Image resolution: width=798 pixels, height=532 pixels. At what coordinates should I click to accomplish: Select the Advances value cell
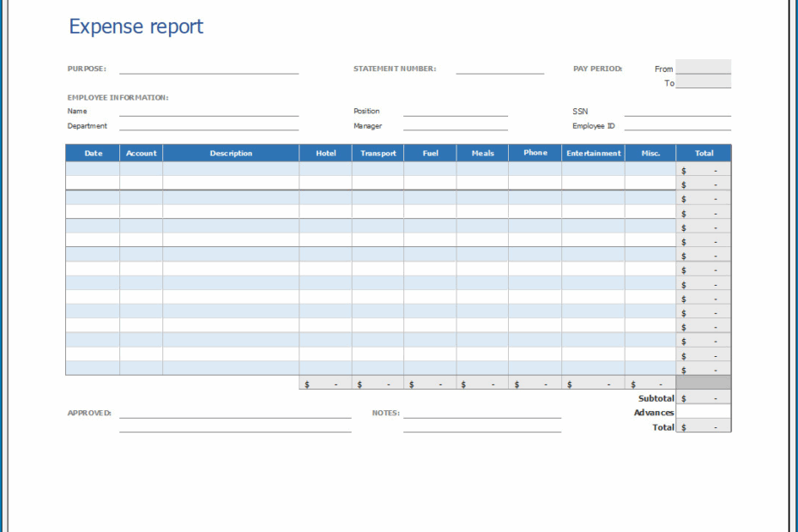coord(702,413)
